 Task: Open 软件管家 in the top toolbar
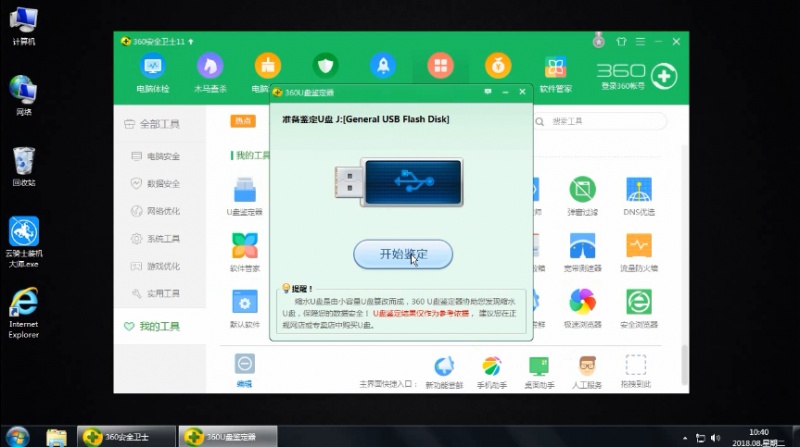point(556,74)
